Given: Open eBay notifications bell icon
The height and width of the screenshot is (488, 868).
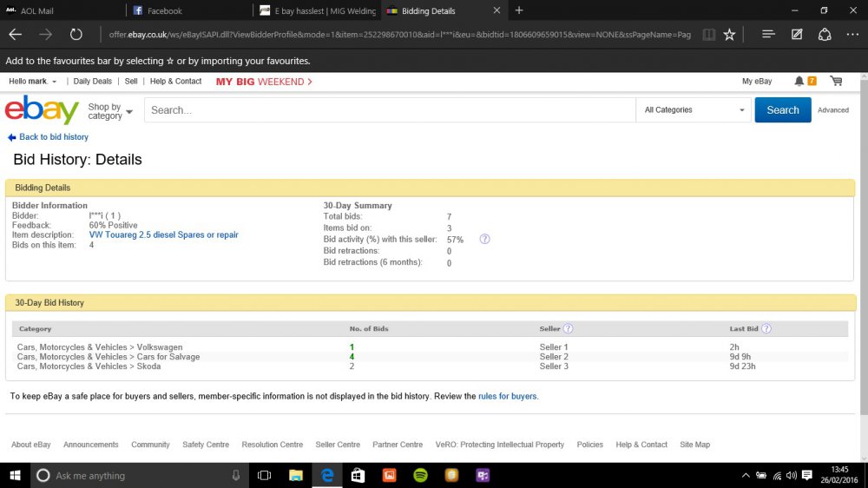Looking at the screenshot, I should (x=799, y=81).
